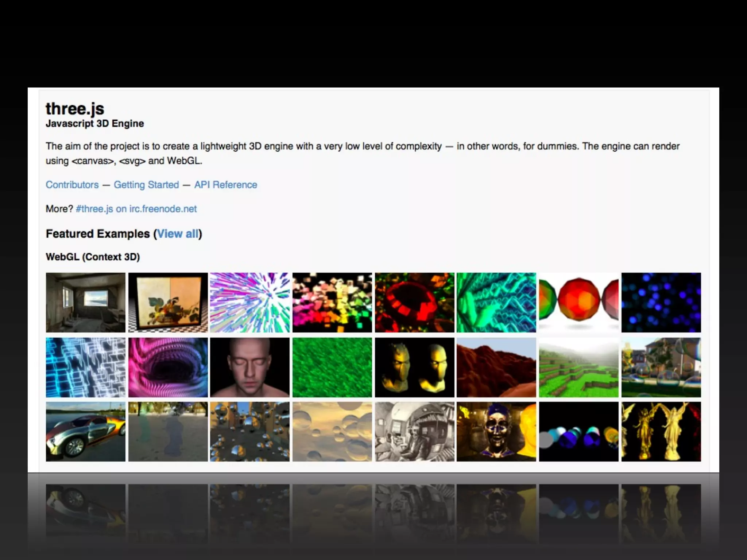Open the #three.js irc.freenode.net channel link
Screen dimensions: 747x560
coord(136,209)
